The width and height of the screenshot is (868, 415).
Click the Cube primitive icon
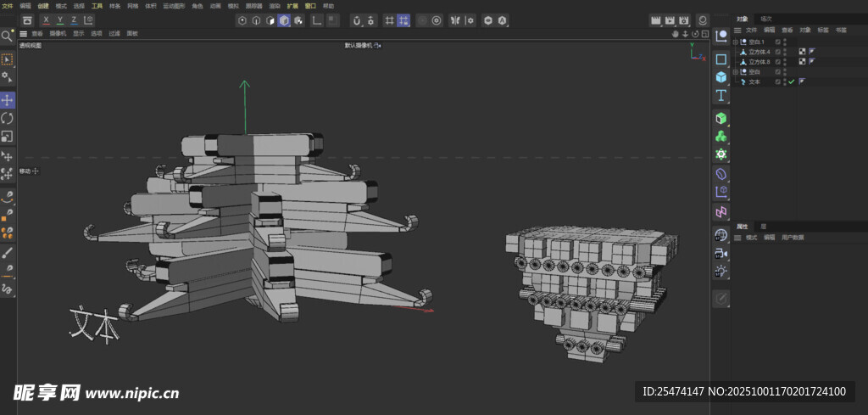tap(721, 77)
